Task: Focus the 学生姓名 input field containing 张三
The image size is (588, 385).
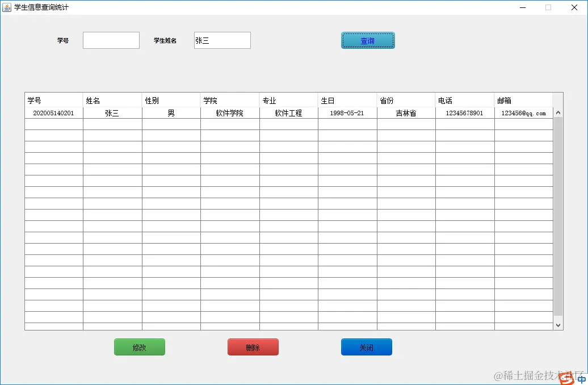Action: point(222,40)
